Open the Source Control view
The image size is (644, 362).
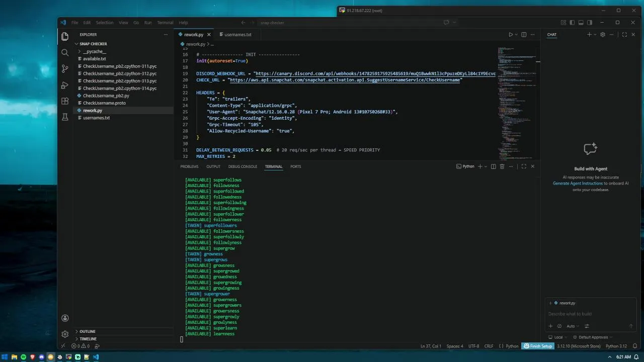(x=64, y=68)
